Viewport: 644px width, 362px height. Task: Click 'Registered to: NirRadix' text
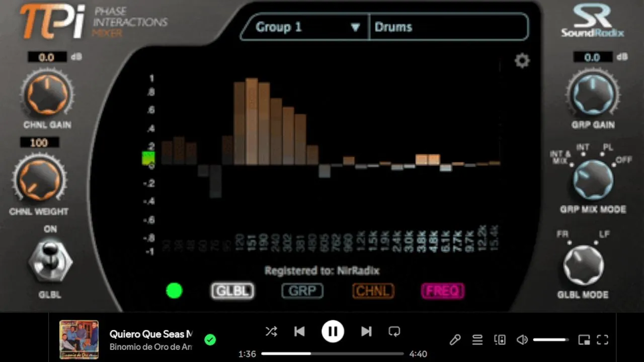click(322, 270)
